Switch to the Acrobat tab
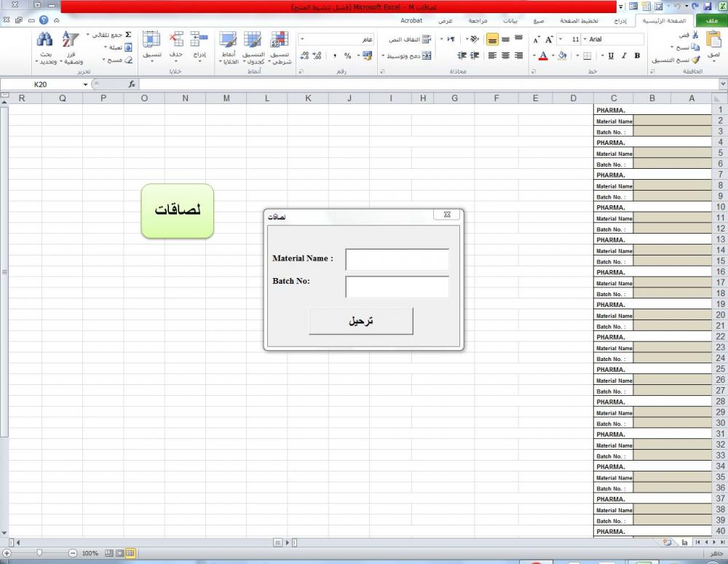 click(411, 21)
